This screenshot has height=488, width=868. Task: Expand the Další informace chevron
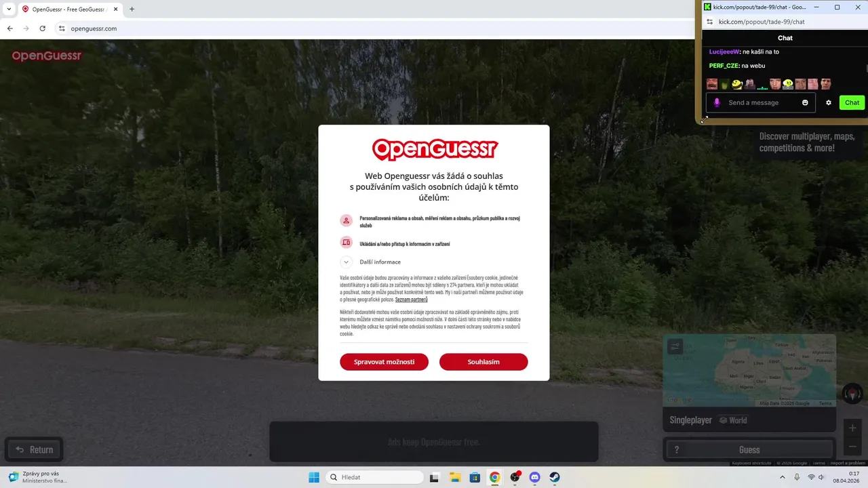(346, 262)
